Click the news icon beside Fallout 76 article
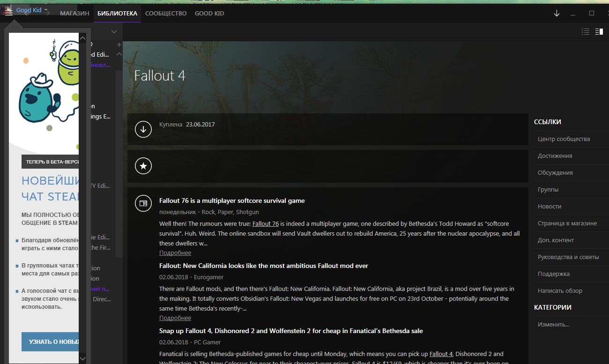 point(143,203)
